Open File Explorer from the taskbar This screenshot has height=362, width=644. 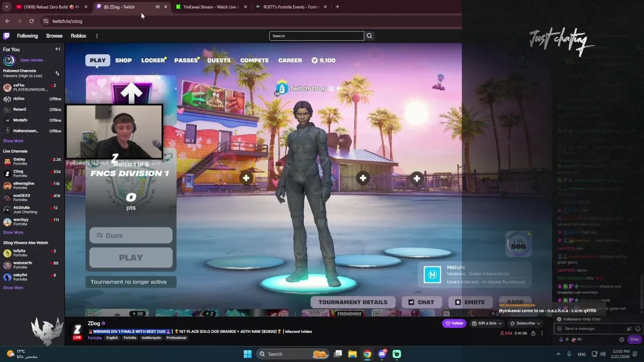tap(352, 354)
